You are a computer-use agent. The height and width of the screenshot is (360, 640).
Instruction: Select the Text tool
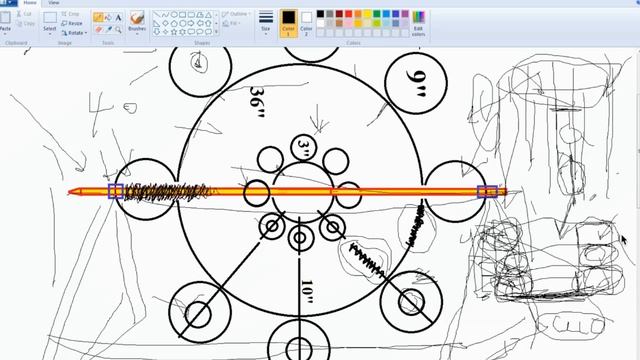pyautogui.click(x=118, y=18)
